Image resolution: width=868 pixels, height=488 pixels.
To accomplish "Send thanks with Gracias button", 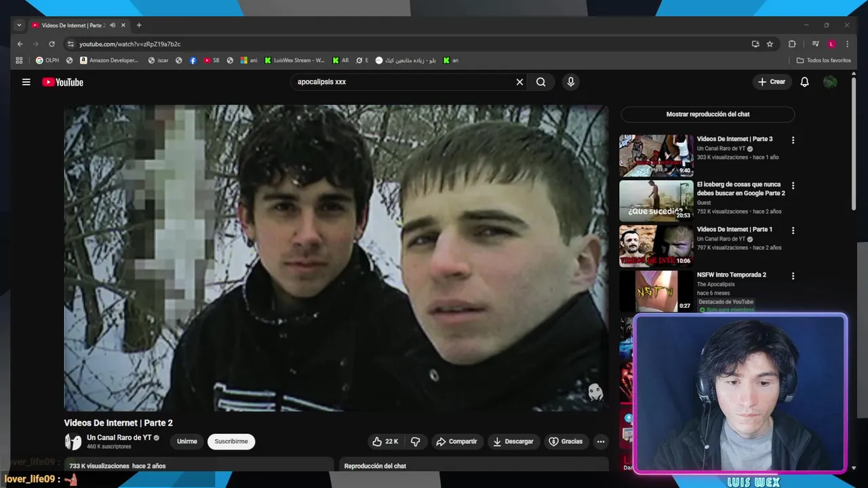I will coord(566,441).
